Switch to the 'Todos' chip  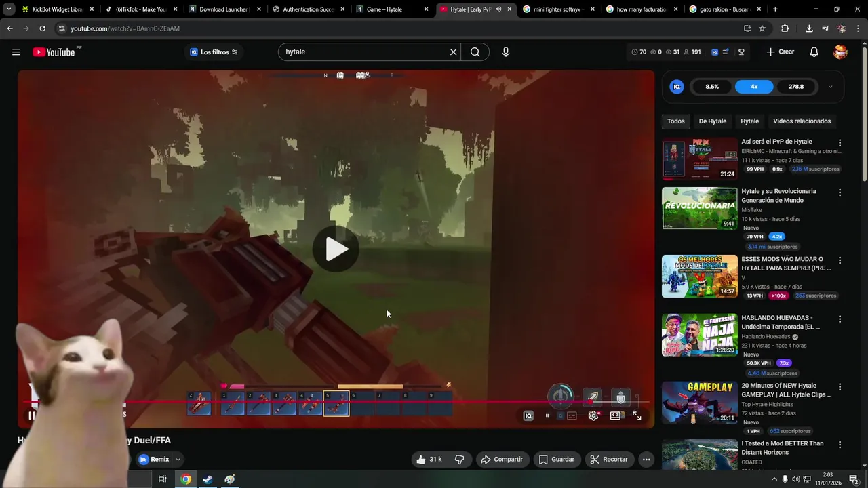click(x=676, y=121)
